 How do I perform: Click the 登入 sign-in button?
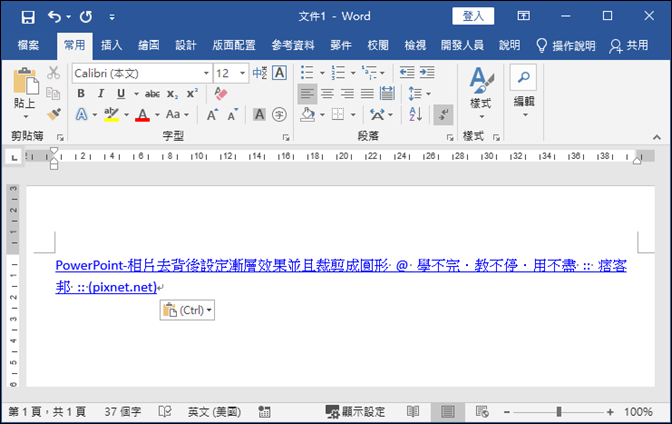[x=473, y=16]
